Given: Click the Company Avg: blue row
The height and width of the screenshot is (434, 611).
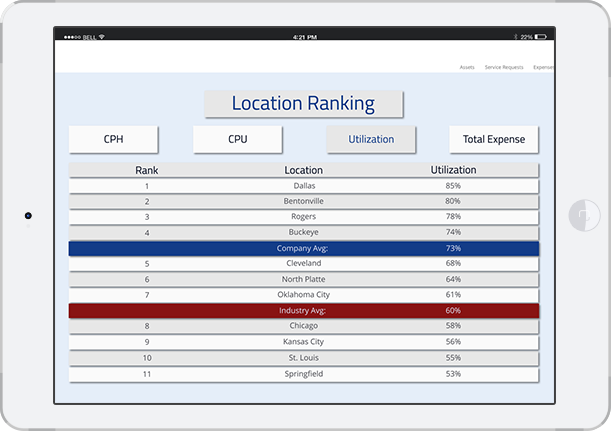Looking at the screenshot, I should (x=304, y=248).
